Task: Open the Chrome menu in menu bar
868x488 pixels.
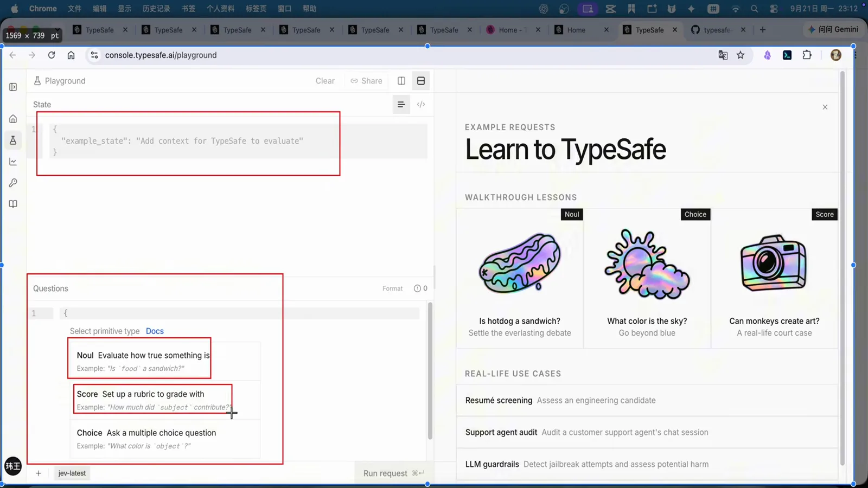Action: 43,9
